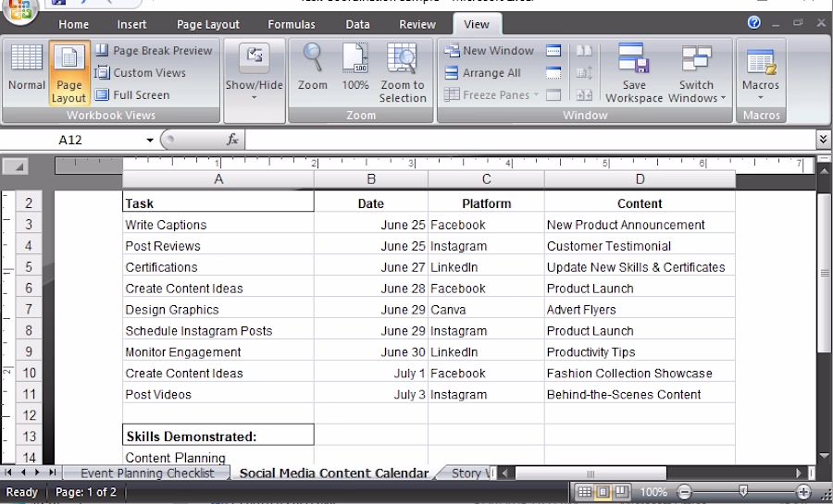
Task: Expand the formula bar
Action: (x=823, y=139)
